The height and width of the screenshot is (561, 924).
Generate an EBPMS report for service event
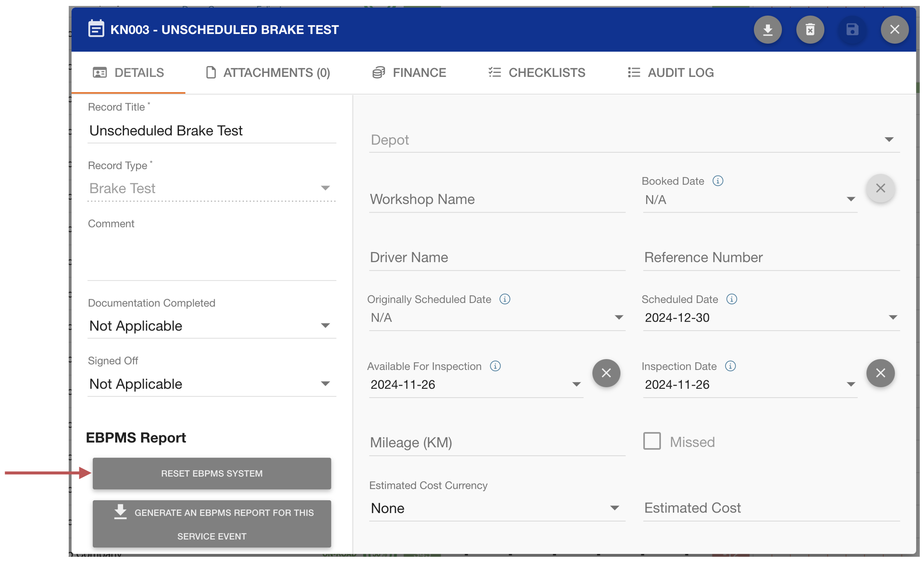tap(211, 524)
